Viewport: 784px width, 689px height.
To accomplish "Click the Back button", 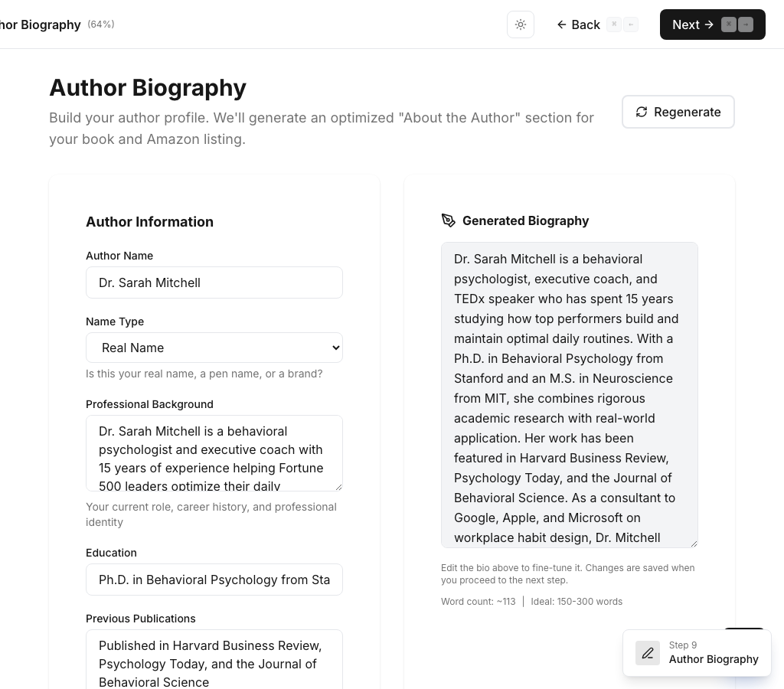I will click(x=579, y=24).
